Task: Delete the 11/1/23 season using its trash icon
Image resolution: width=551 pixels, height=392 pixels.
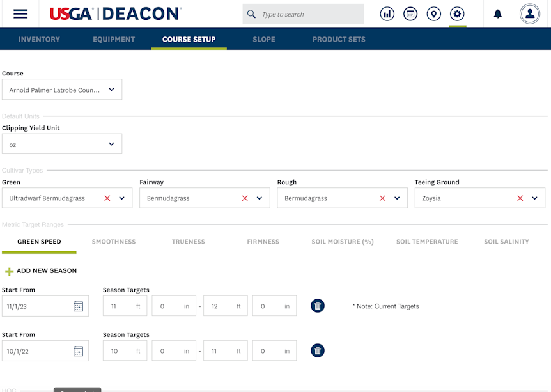Action: coord(318,306)
